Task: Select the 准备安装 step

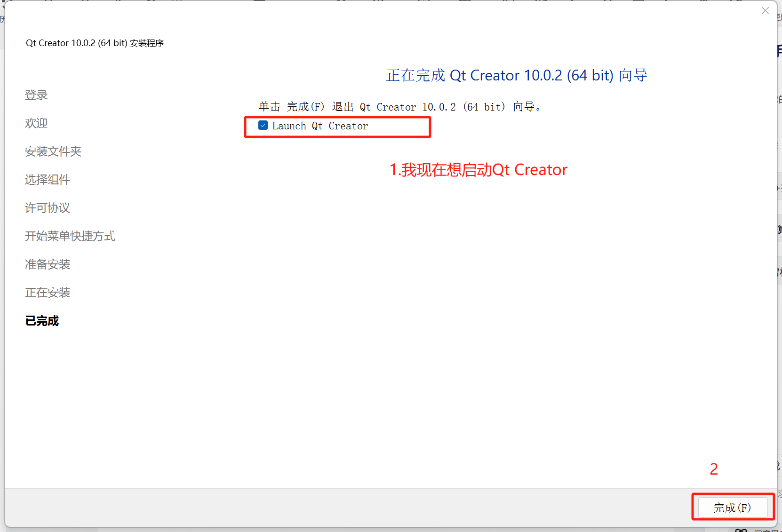Action: tap(47, 264)
